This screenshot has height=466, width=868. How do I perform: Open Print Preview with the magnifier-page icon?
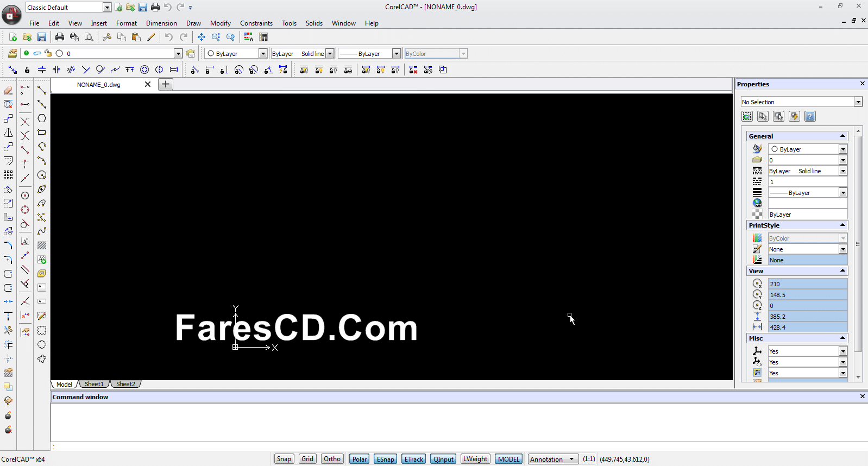click(x=89, y=37)
